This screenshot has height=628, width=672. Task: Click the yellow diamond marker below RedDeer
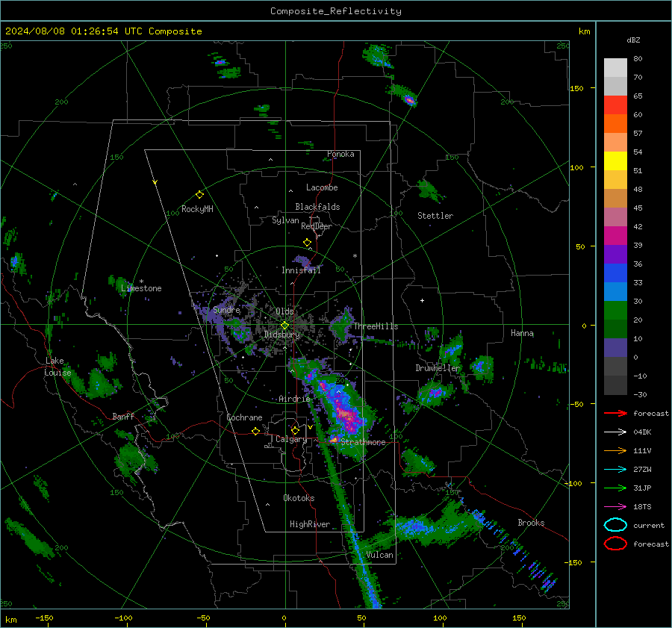[307, 243]
